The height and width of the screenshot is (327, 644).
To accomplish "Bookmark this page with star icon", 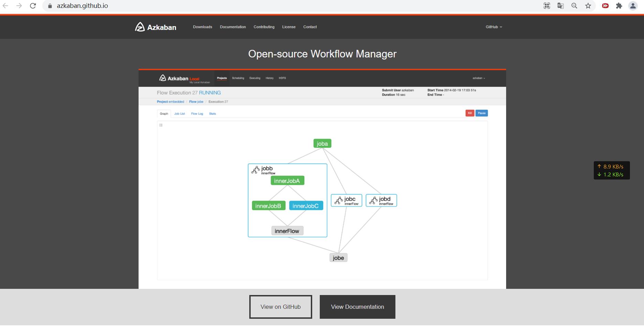I will (588, 6).
